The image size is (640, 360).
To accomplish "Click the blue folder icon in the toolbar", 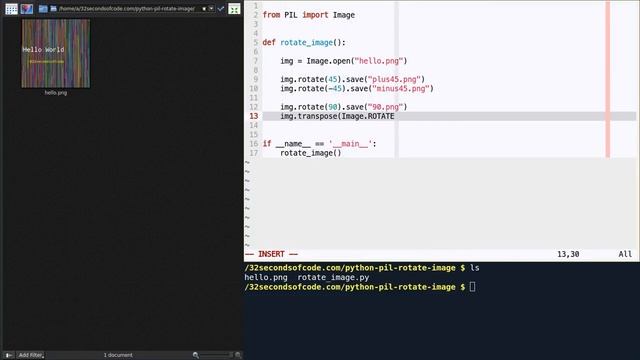I will (x=42, y=9).
